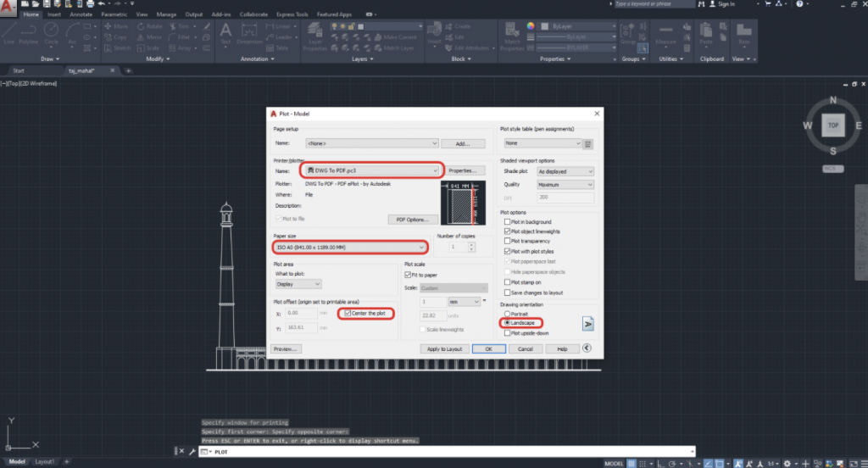Click the plot style table editor icon
Image resolution: width=868 pixels, height=468 pixels.
pyautogui.click(x=589, y=144)
